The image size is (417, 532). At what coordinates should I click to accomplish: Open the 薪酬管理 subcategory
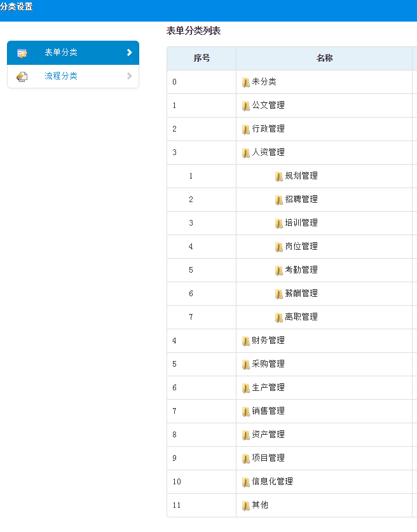301,294
